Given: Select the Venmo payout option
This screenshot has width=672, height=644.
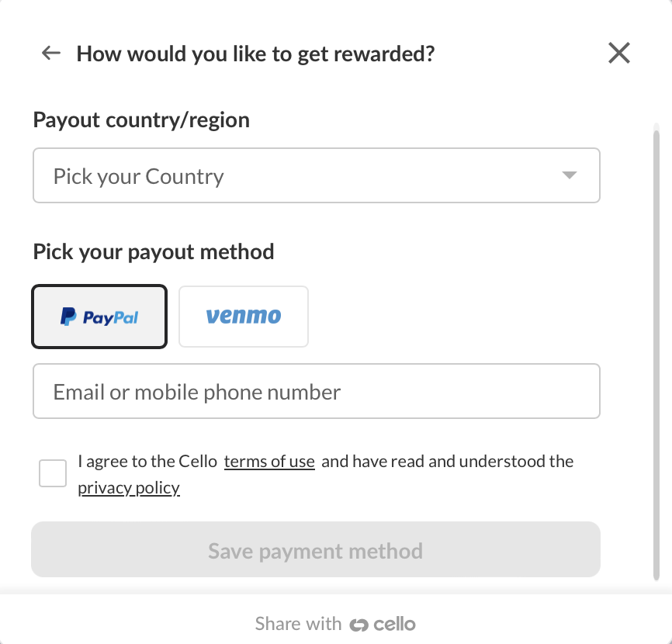Looking at the screenshot, I should pos(244,317).
